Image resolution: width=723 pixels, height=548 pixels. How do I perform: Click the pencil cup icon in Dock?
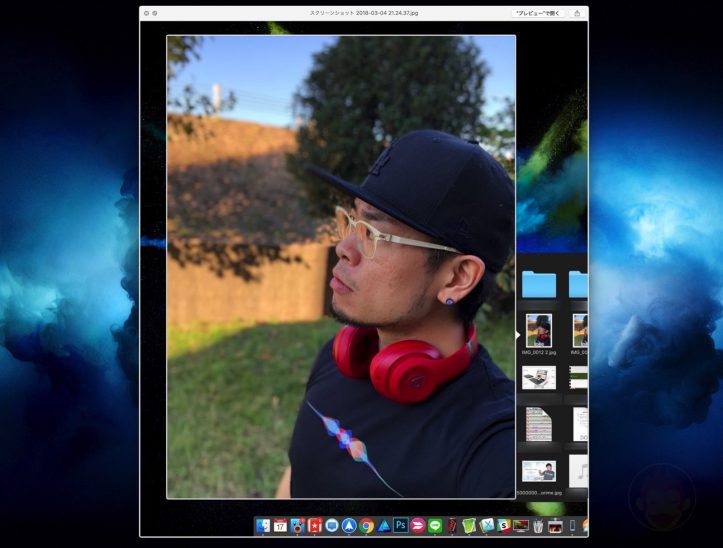click(x=538, y=525)
